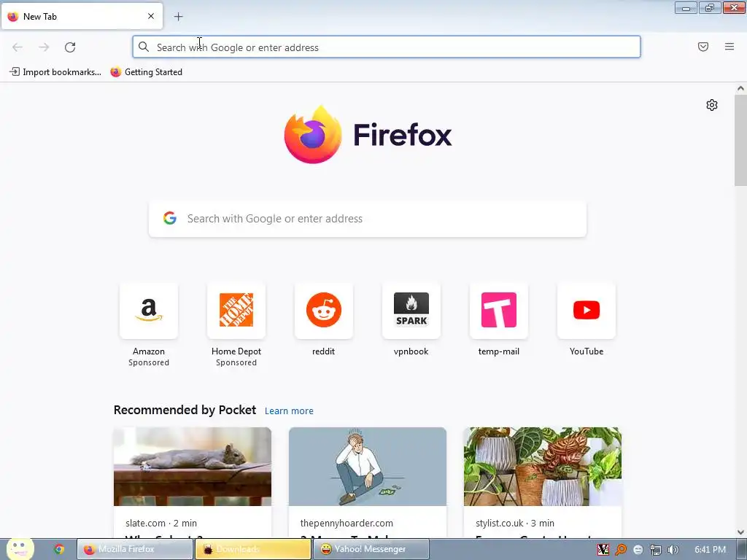
Task: Click the volume speaker tray icon
Action: (x=673, y=550)
